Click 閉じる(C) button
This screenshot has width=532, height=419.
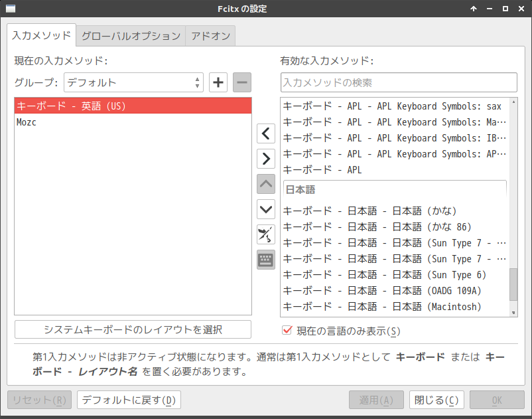tap(436, 400)
